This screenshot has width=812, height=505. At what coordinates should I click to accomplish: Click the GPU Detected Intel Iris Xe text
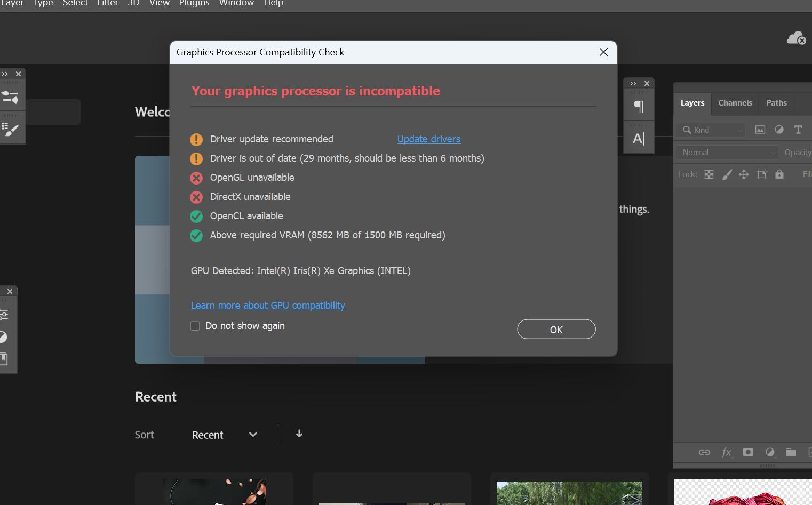coord(301,271)
